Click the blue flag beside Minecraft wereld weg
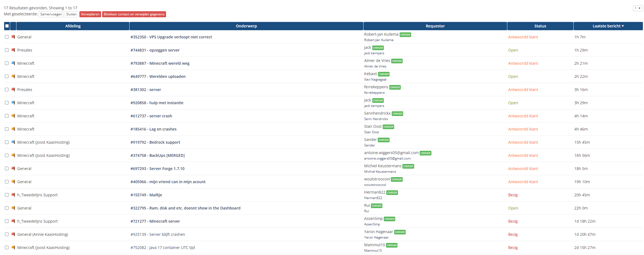Screen dimensions: 644x255 pos(13,63)
